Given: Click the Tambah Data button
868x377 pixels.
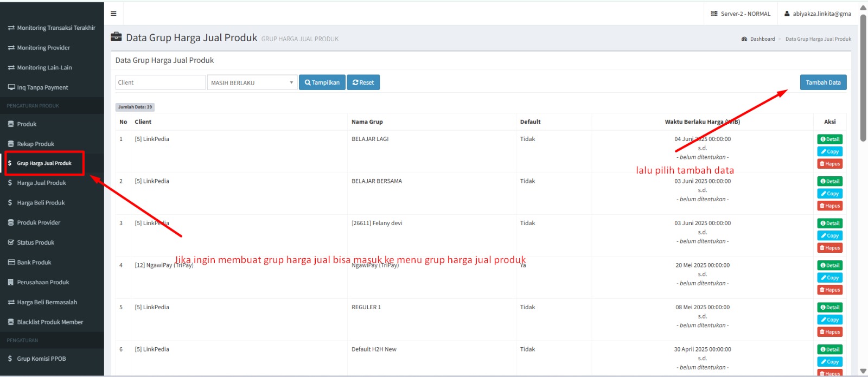Looking at the screenshot, I should [x=823, y=82].
